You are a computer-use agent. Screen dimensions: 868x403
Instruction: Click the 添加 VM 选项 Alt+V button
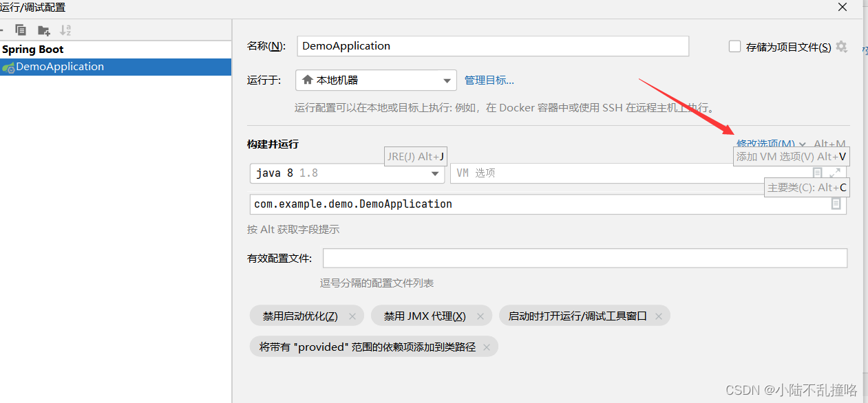[x=790, y=157]
